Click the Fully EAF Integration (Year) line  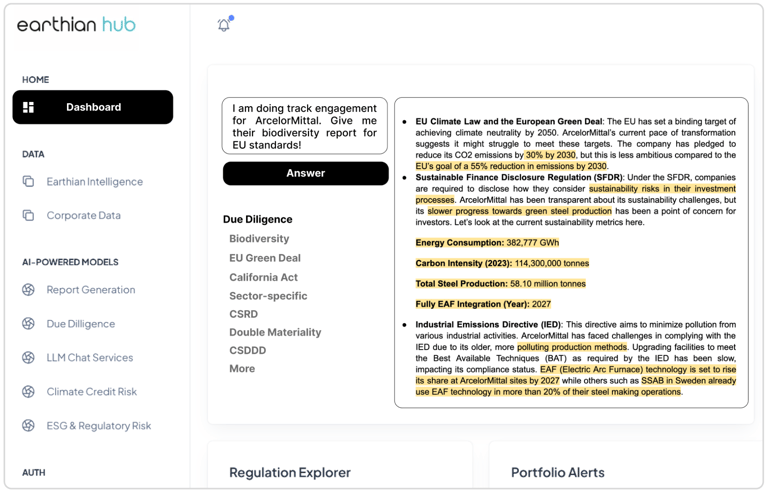tap(483, 304)
